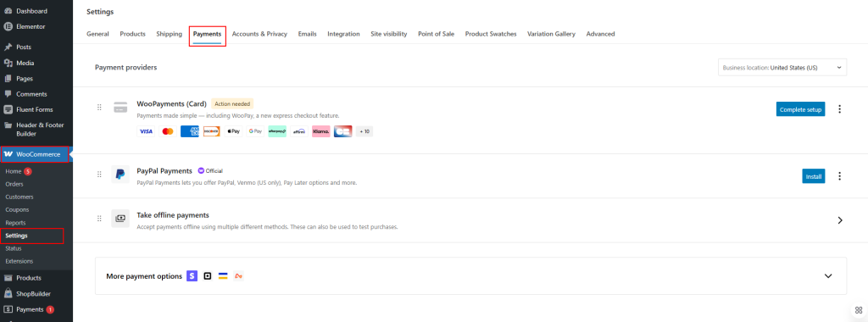This screenshot has height=322, width=868.
Task: Click the Apple Pay logo
Action: [x=233, y=131]
